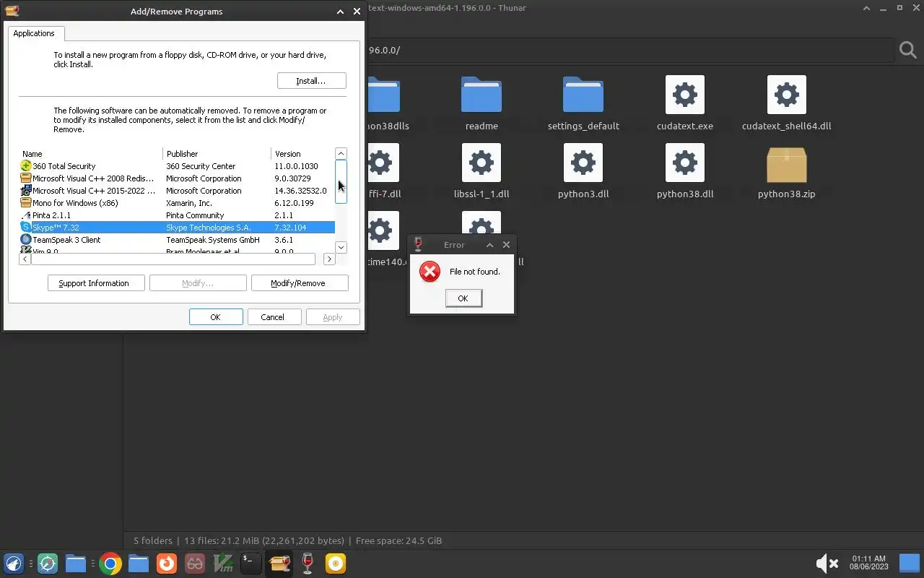This screenshot has width=924, height=578.
Task: Click the Modify/Remove button
Action: coord(300,283)
